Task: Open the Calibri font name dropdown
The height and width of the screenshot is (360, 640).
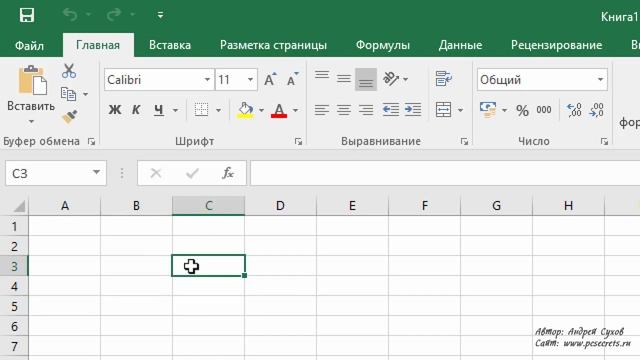Action: click(207, 80)
